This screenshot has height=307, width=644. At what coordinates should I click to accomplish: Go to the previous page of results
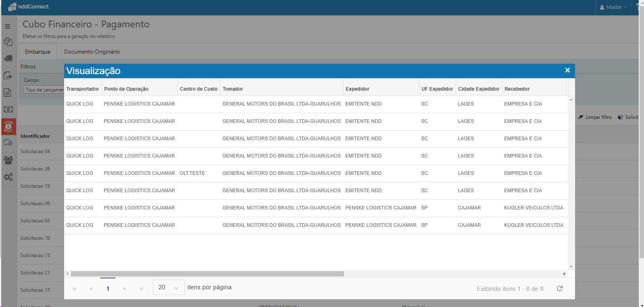click(91, 289)
